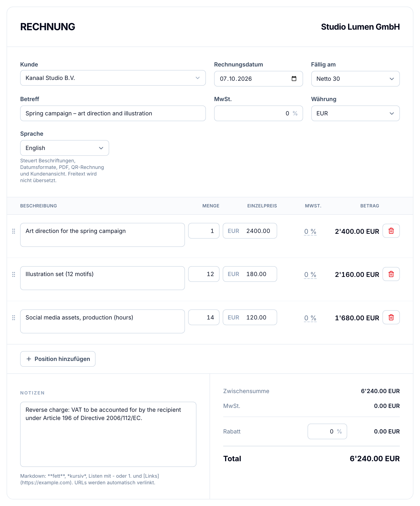The image size is (420, 506).
Task: Click the Studio Lumen GmbH company name
Action: (360, 27)
